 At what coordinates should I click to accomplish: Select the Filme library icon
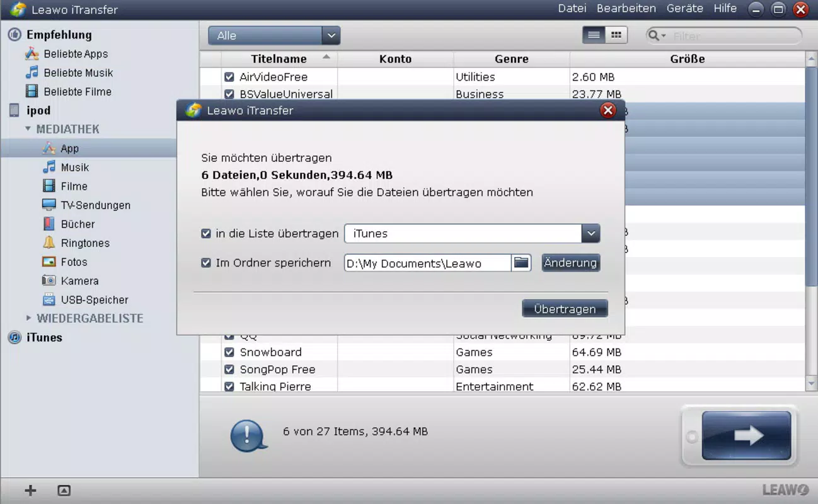click(x=49, y=186)
